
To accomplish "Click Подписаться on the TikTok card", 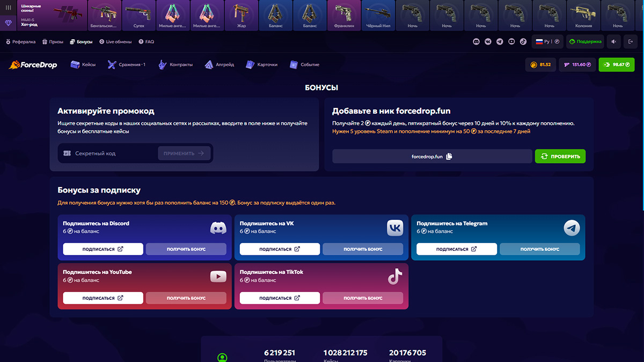I will 280,298.
